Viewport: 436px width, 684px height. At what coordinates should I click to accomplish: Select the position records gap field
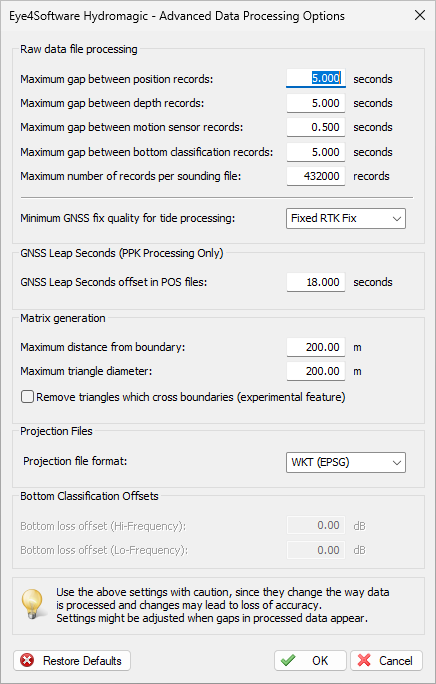coord(316,79)
